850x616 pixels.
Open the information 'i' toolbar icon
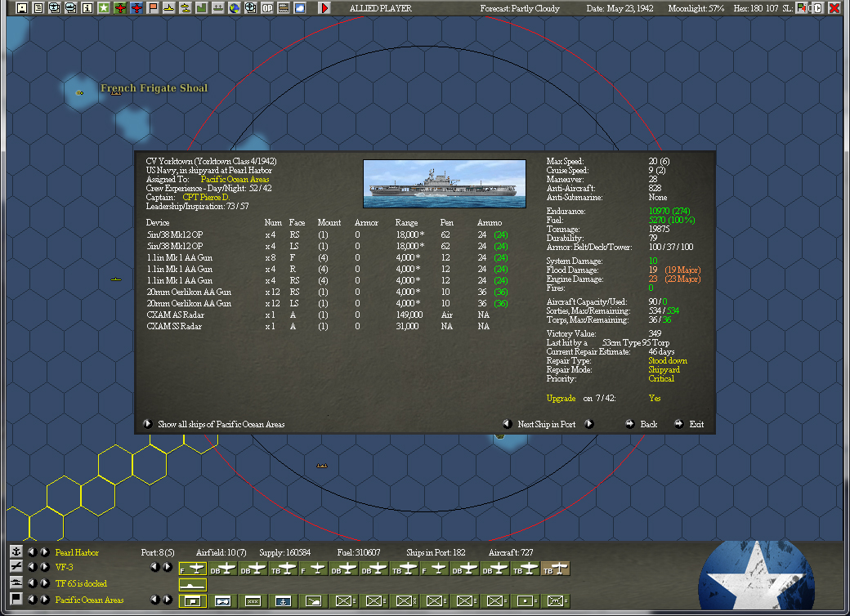click(87, 8)
